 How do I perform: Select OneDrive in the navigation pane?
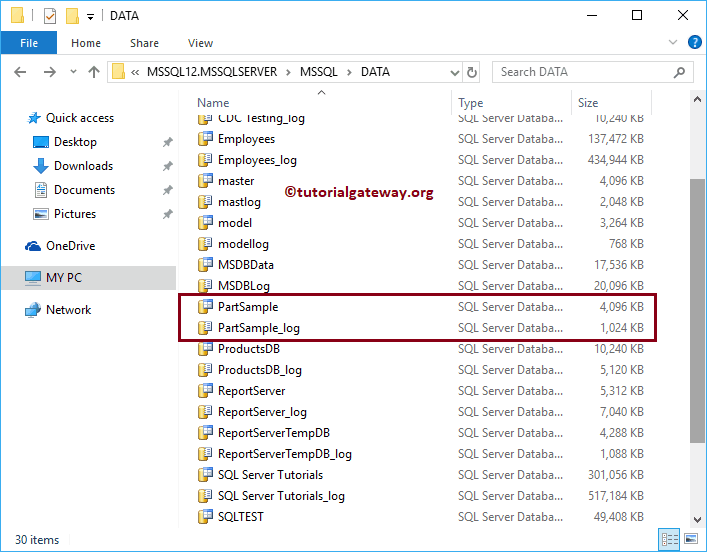(x=60, y=246)
